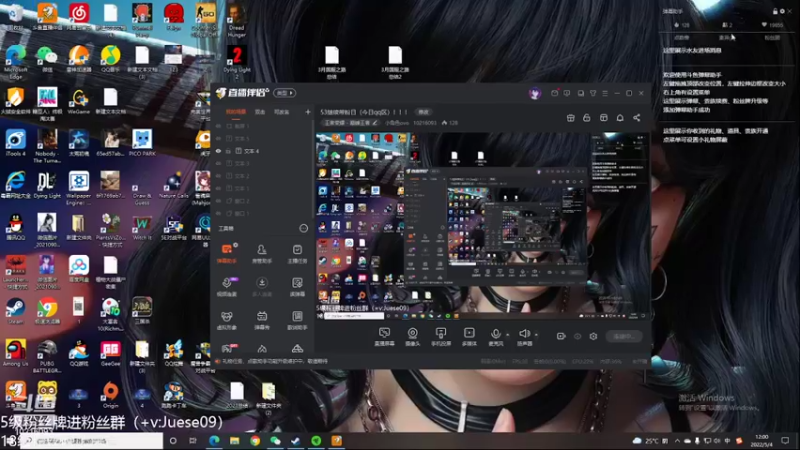This screenshot has height=450, width=800.
Task: Add a camera (摄像头) source
Action: coord(412,337)
